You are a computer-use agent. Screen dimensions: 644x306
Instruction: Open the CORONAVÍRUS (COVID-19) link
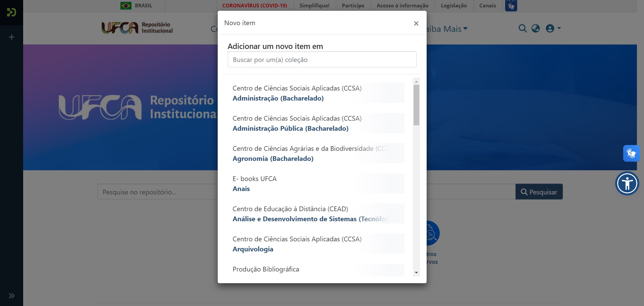(255, 6)
